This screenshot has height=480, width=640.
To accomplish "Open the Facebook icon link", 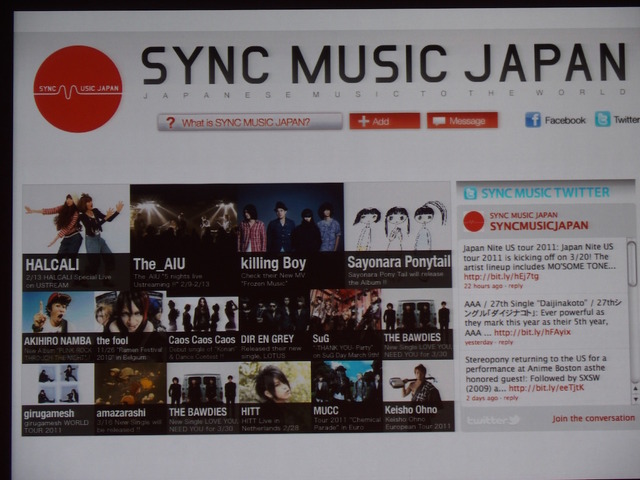I will click(533, 120).
